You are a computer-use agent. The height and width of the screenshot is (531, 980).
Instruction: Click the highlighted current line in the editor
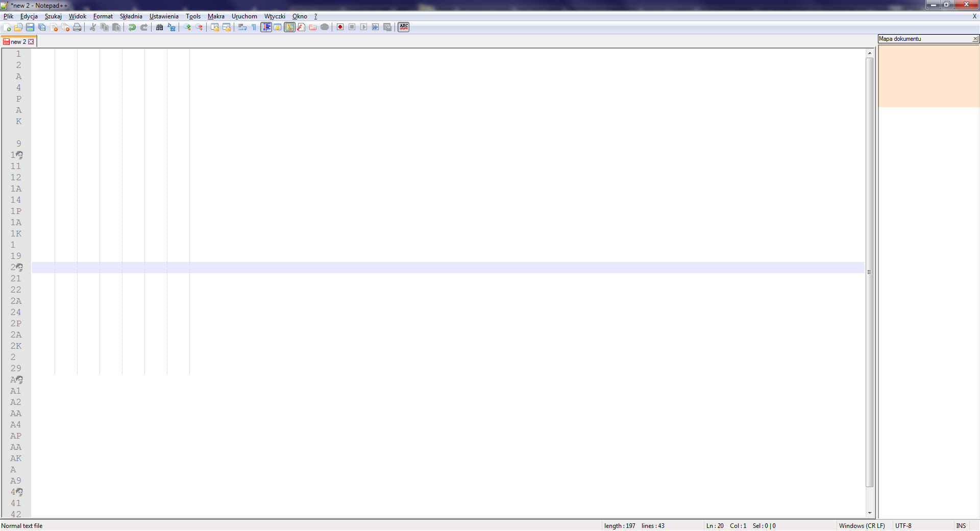448,268
